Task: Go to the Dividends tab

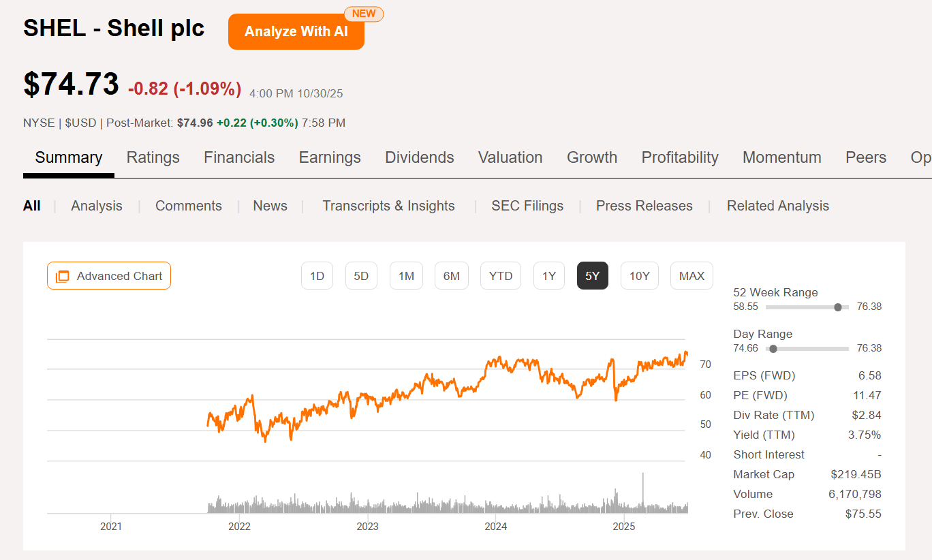Action: click(420, 157)
